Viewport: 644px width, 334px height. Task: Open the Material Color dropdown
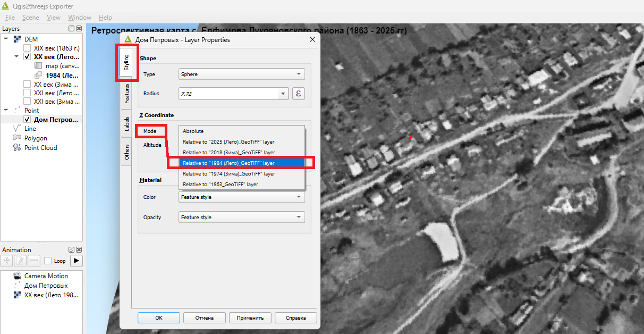[242, 197]
